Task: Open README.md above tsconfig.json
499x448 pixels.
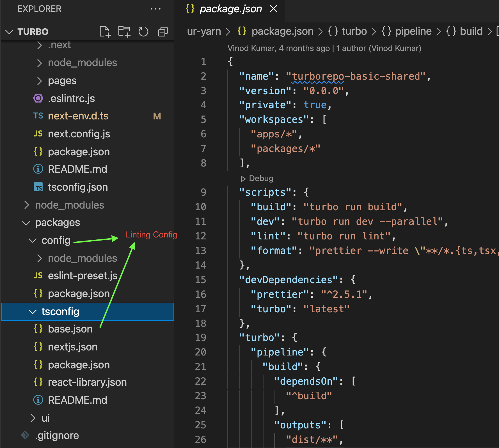Action: (x=88, y=169)
